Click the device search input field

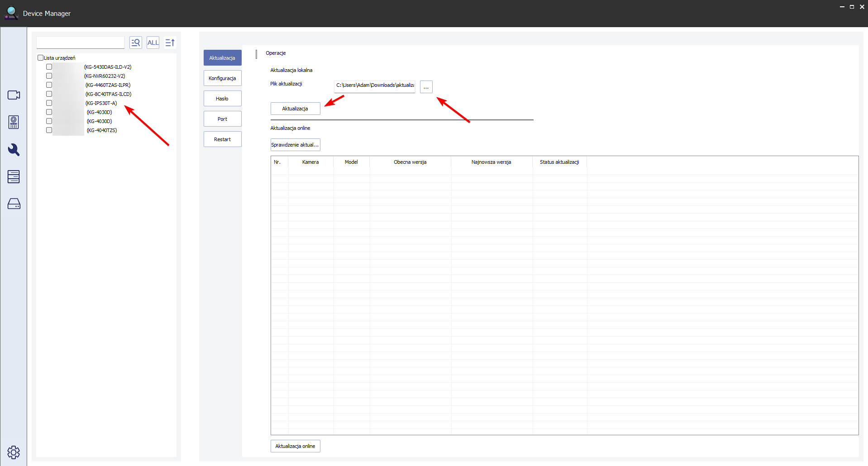coord(81,43)
